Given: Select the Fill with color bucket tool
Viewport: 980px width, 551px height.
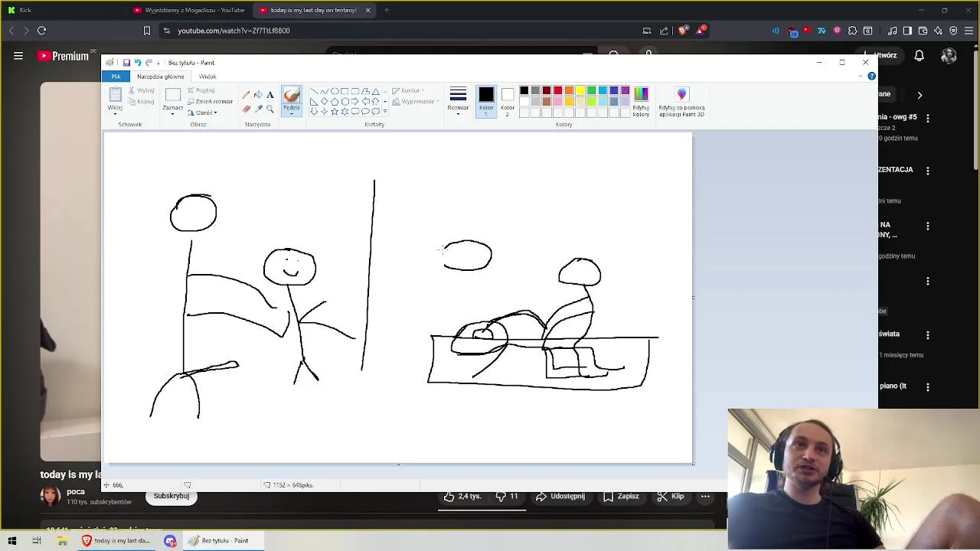Looking at the screenshot, I should click(258, 95).
